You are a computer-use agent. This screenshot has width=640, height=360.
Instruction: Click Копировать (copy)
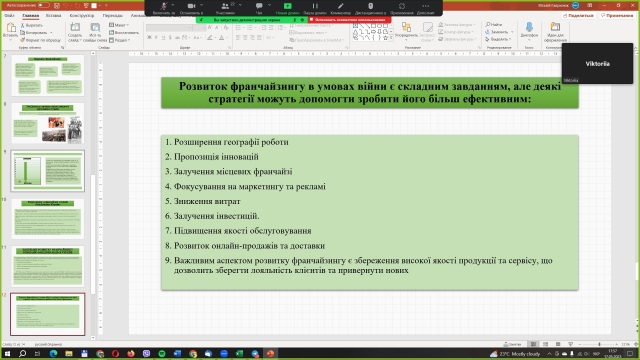click(34, 33)
